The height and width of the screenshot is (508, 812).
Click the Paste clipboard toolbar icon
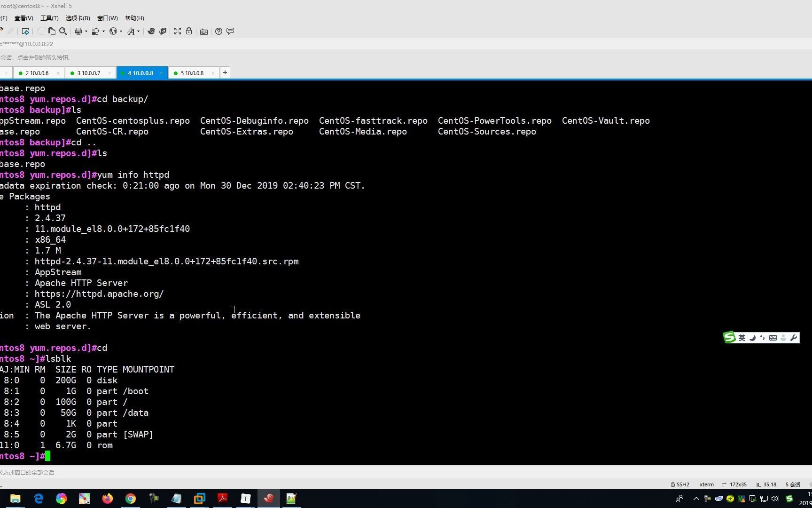(x=52, y=32)
